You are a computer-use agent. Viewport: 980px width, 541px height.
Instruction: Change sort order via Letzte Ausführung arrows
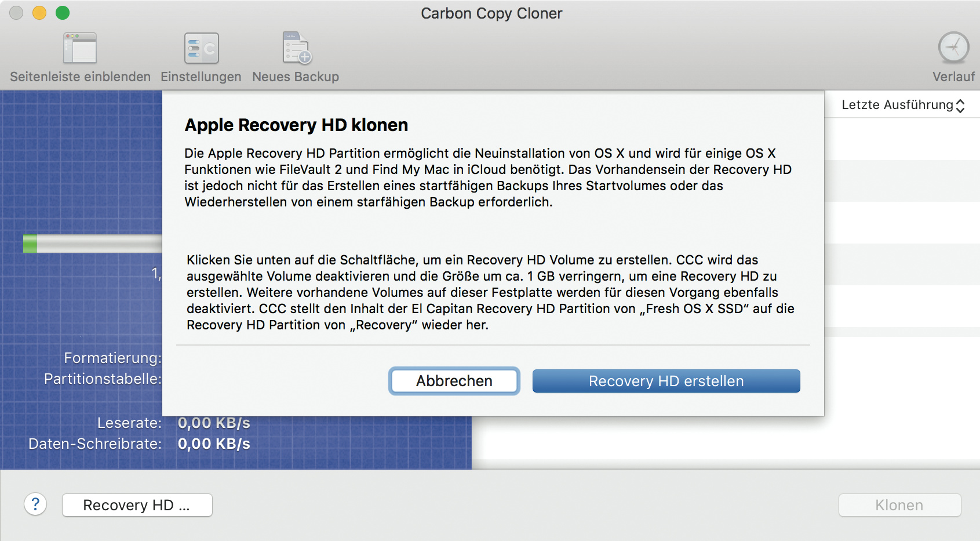pos(960,106)
